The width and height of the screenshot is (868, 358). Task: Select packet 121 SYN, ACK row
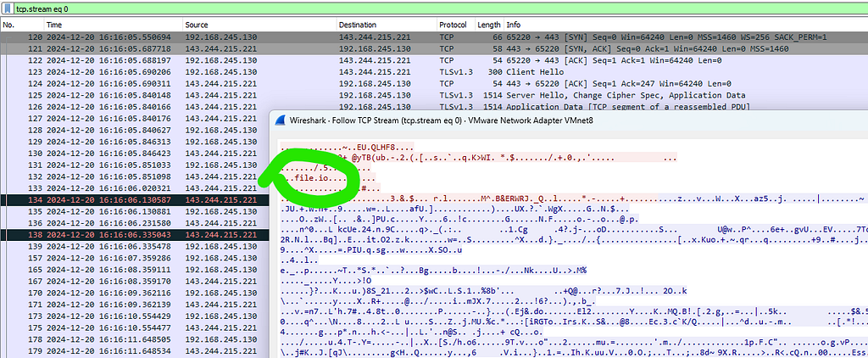(x=434, y=48)
